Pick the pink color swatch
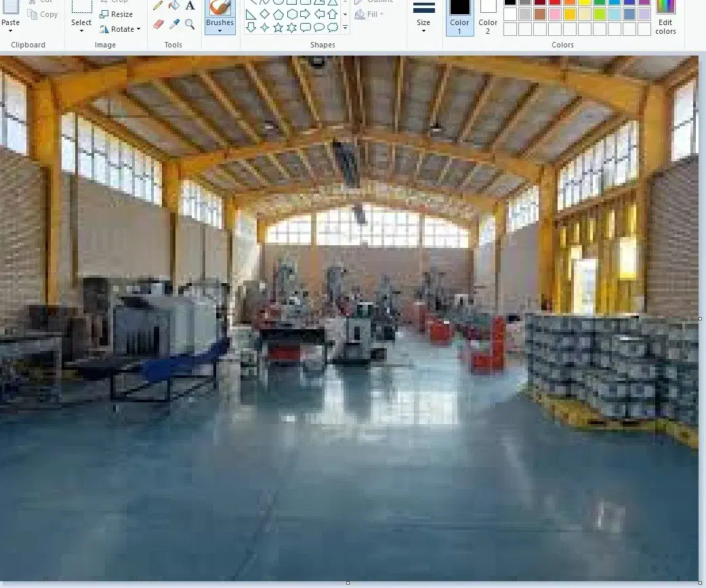The image size is (706, 588). (x=554, y=14)
